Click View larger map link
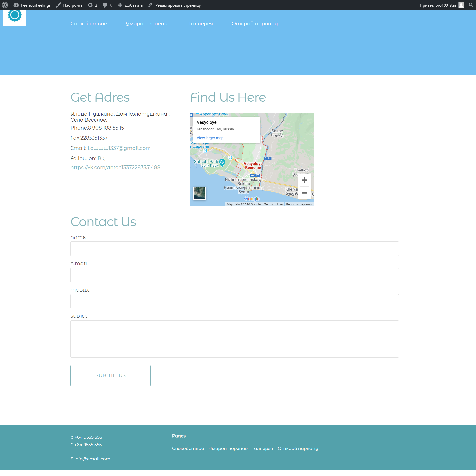The width and height of the screenshot is (476, 476). coord(210,138)
